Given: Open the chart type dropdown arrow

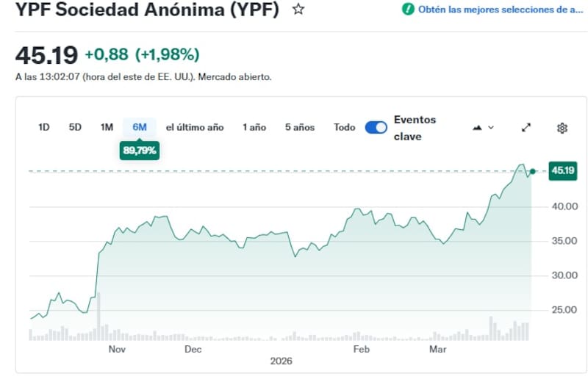Looking at the screenshot, I should [491, 128].
